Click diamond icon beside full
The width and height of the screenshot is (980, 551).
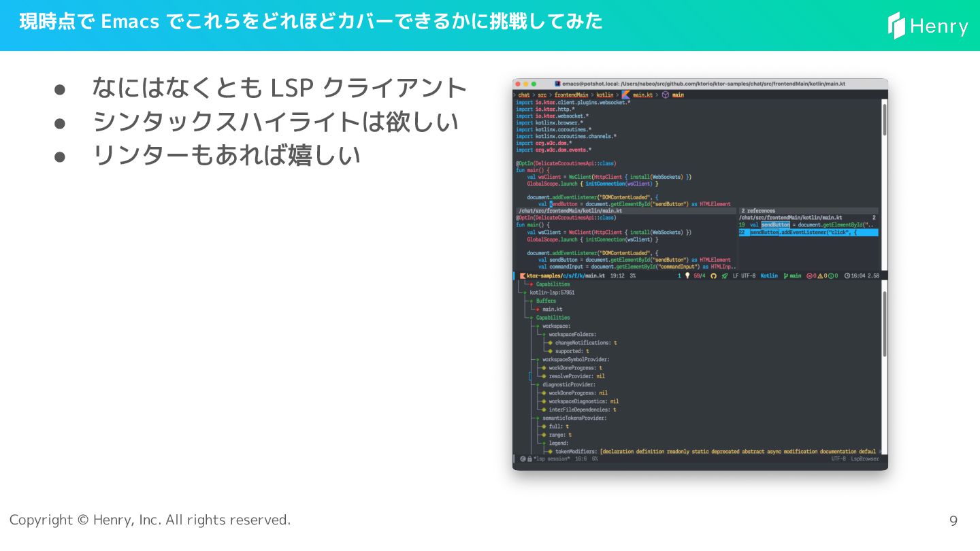pos(544,427)
